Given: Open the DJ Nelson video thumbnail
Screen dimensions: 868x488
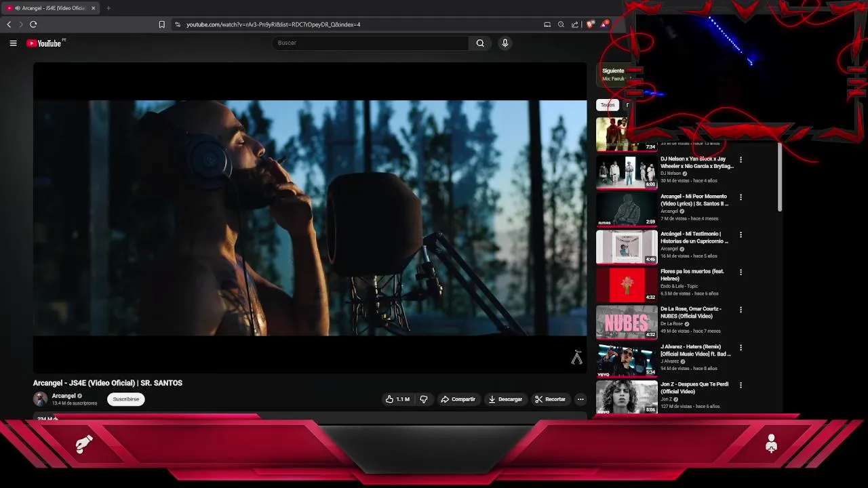Looking at the screenshot, I should tap(627, 172).
